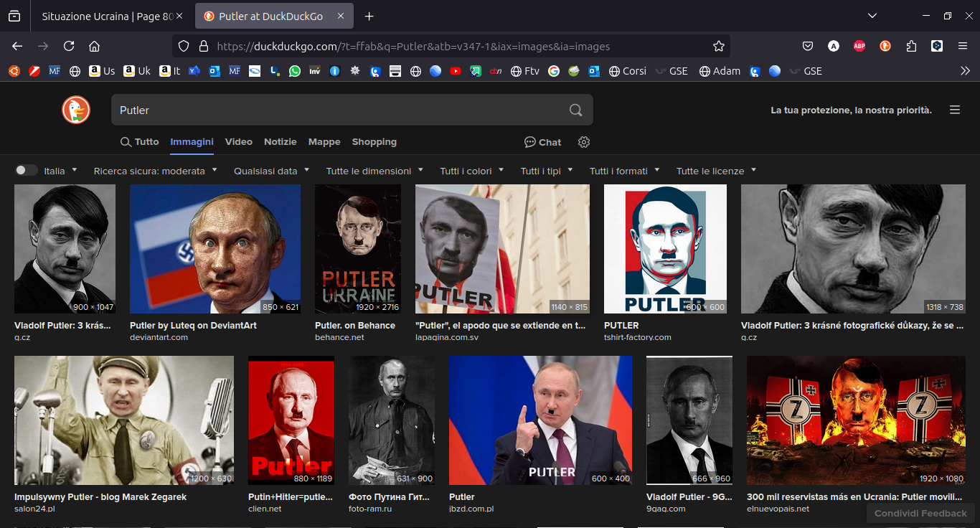Open the WhatsApp bookmark
This screenshot has width=980, height=528.
pos(294,71)
